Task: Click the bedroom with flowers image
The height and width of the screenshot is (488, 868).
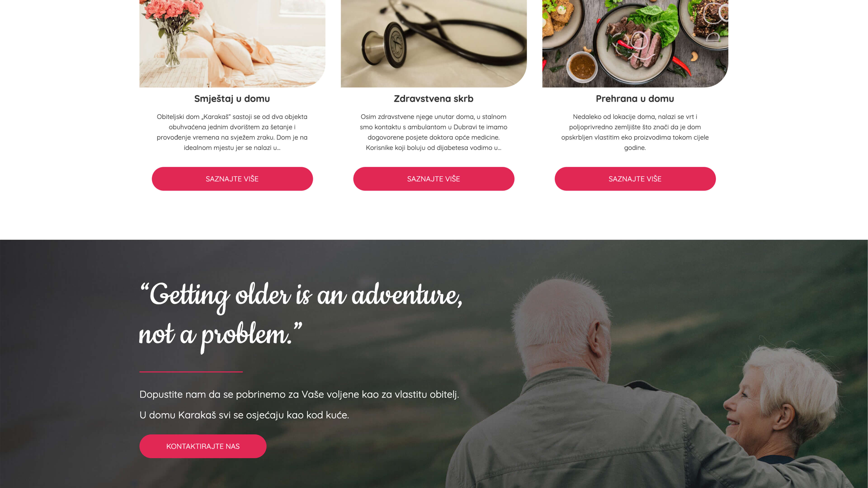Action: click(x=232, y=43)
